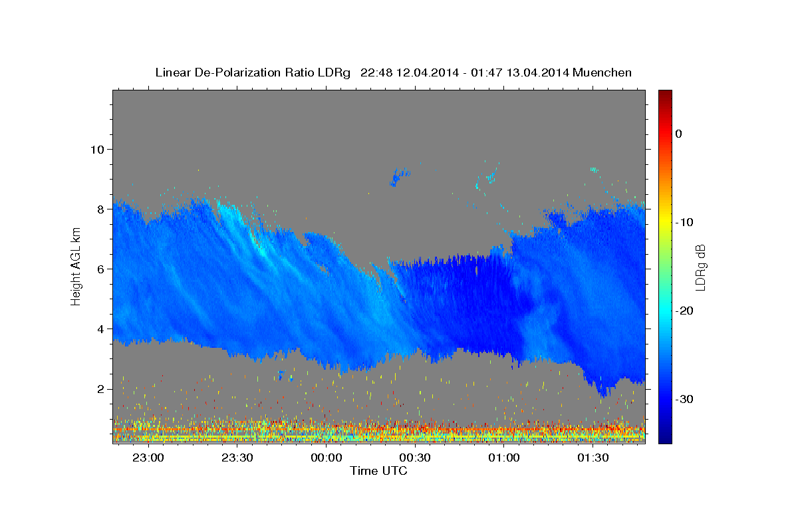The height and width of the screenshot is (532, 798).
Task: Click the 01:30 time tick label
Action: click(593, 458)
